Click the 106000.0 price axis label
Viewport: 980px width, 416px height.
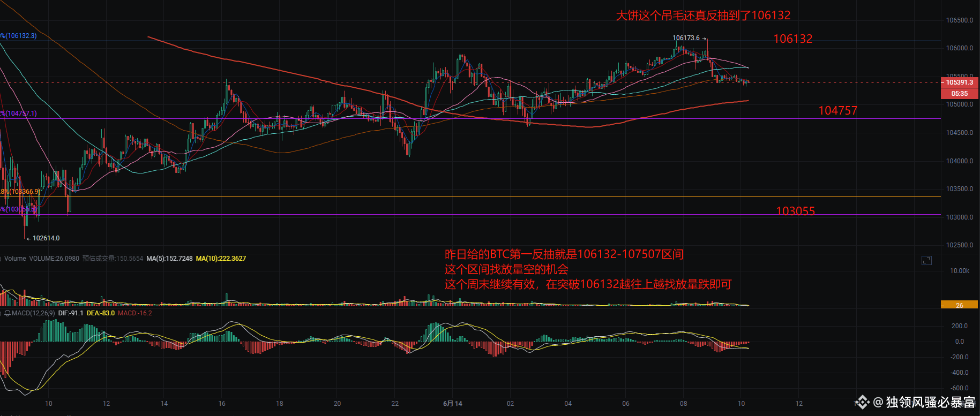pos(960,48)
